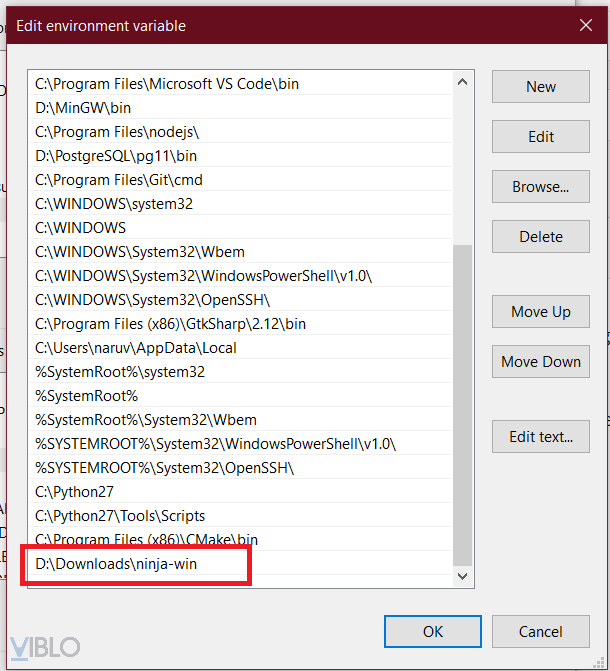Open Edit text... mode
610x671 pixels.
[x=541, y=436]
